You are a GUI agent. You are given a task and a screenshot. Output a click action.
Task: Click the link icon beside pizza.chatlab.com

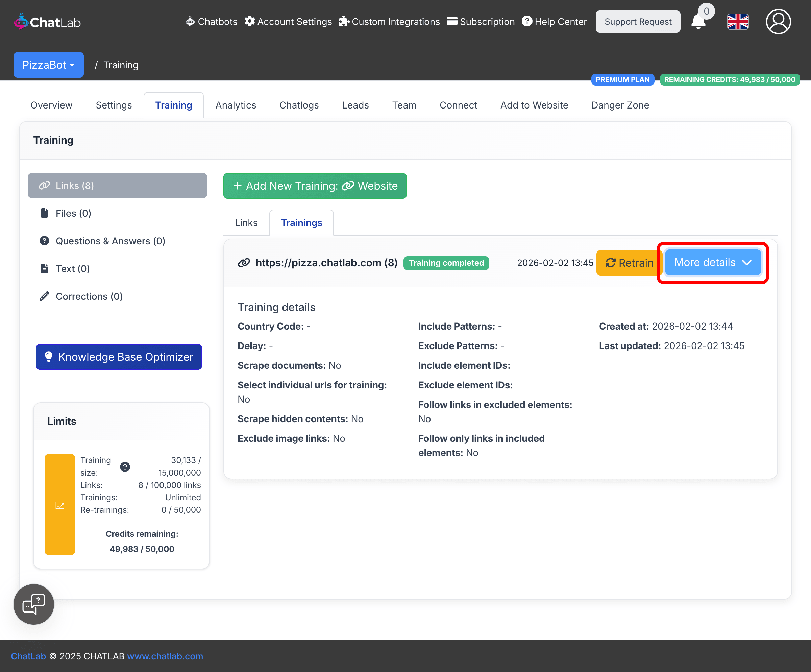coord(244,263)
